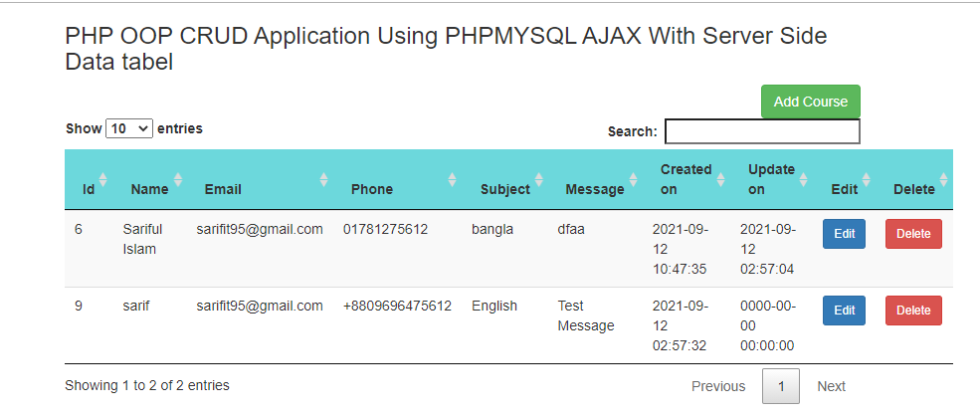
Task: Delete the Sariful Islam record
Action: [x=913, y=234]
